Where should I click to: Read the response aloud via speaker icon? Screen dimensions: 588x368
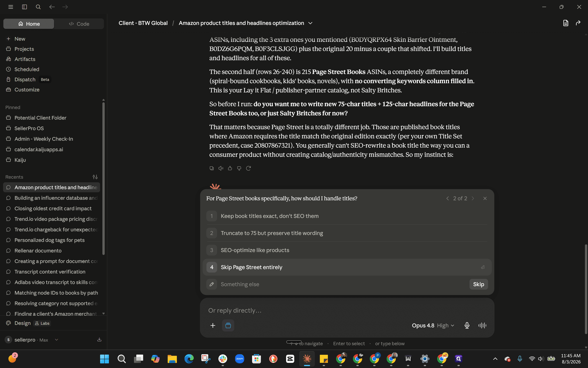pyautogui.click(x=221, y=168)
